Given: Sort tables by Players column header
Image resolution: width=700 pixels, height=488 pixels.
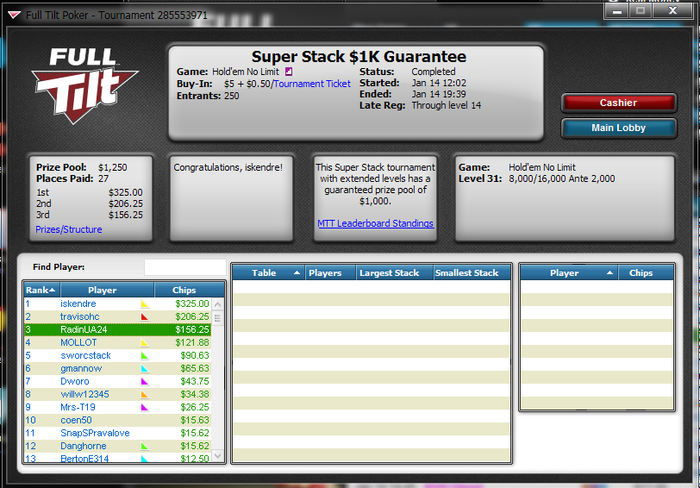Looking at the screenshot, I should pyautogui.click(x=330, y=273).
